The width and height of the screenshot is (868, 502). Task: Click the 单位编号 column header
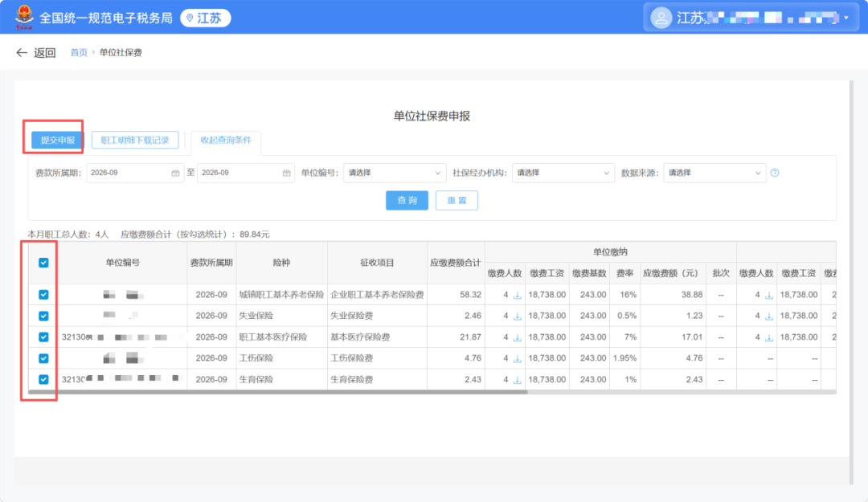tap(122, 263)
